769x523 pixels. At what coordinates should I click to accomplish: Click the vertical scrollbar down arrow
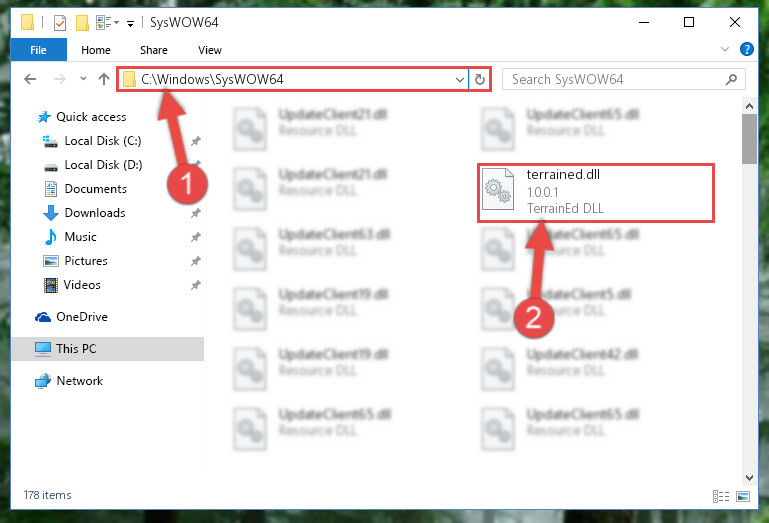click(749, 478)
